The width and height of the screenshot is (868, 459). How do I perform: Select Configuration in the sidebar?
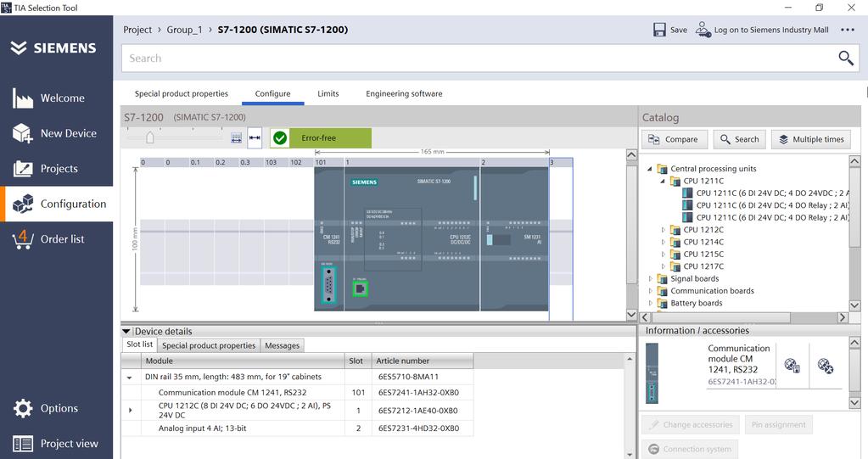click(x=57, y=204)
